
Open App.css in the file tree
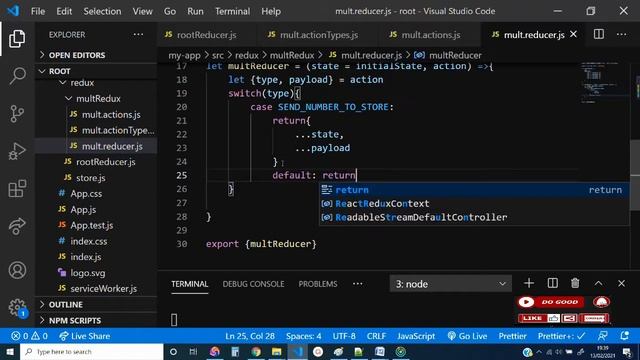[x=86, y=193]
